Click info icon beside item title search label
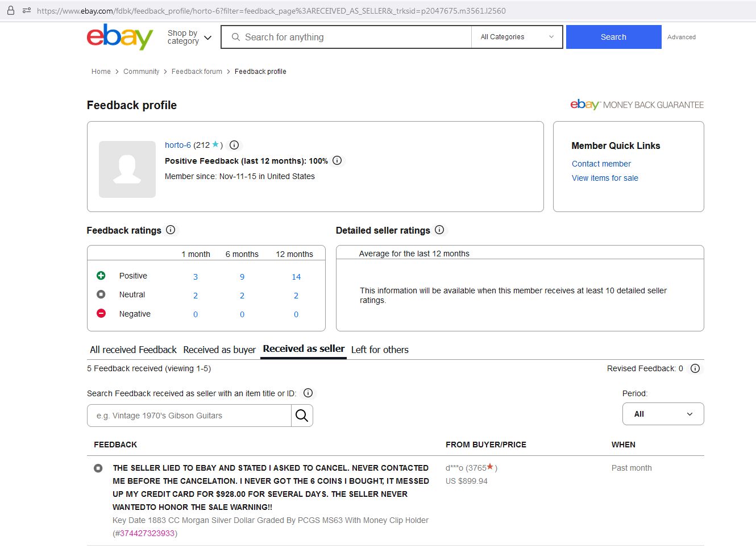 (x=308, y=393)
